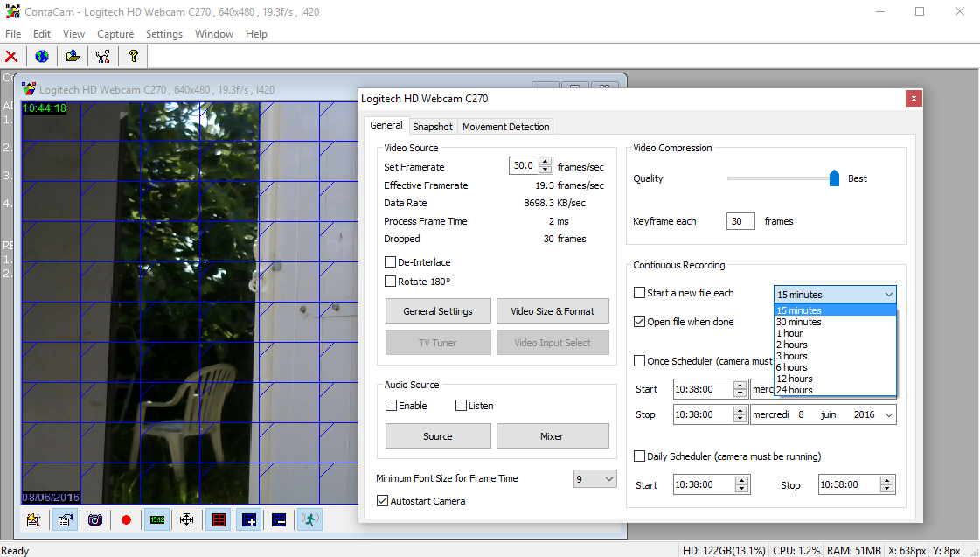Toggle the green frame time display icon

[156, 519]
